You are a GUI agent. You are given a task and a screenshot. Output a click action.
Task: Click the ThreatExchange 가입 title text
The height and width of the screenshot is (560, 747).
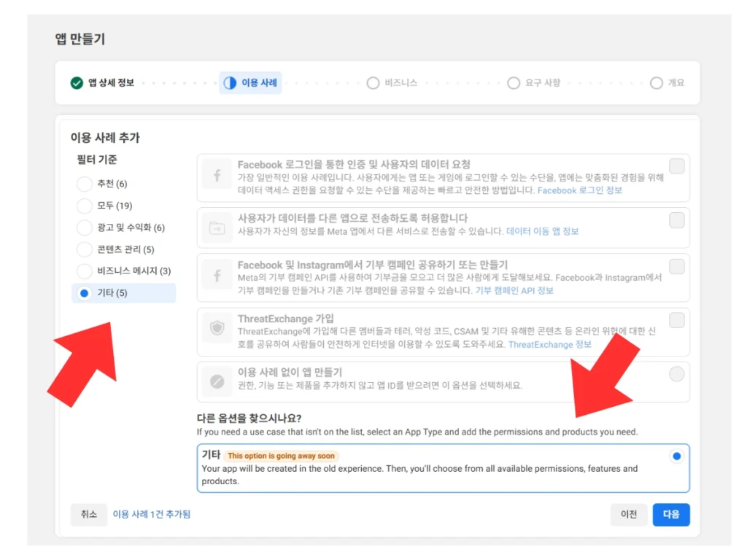(x=286, y=319)
